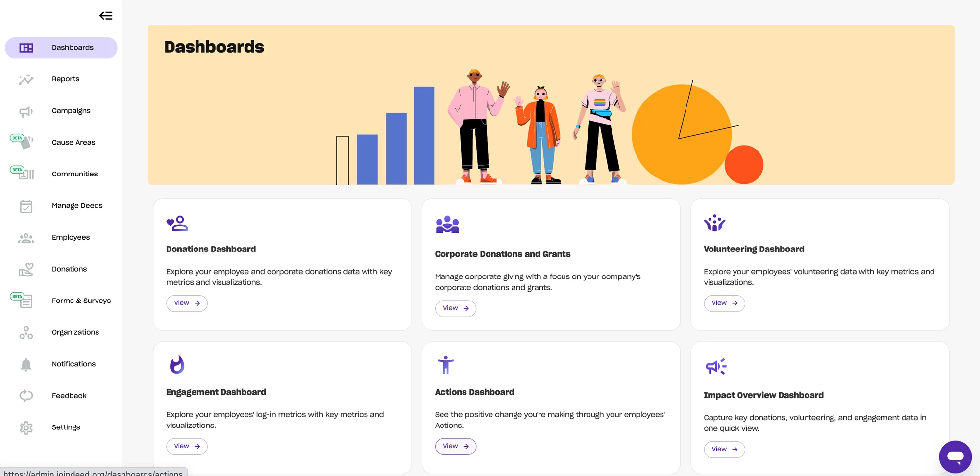The width and height of the screenshot is (980, 476).
Task: Click the Dashboards grid icon in sidebar
Action: point(26,48)
